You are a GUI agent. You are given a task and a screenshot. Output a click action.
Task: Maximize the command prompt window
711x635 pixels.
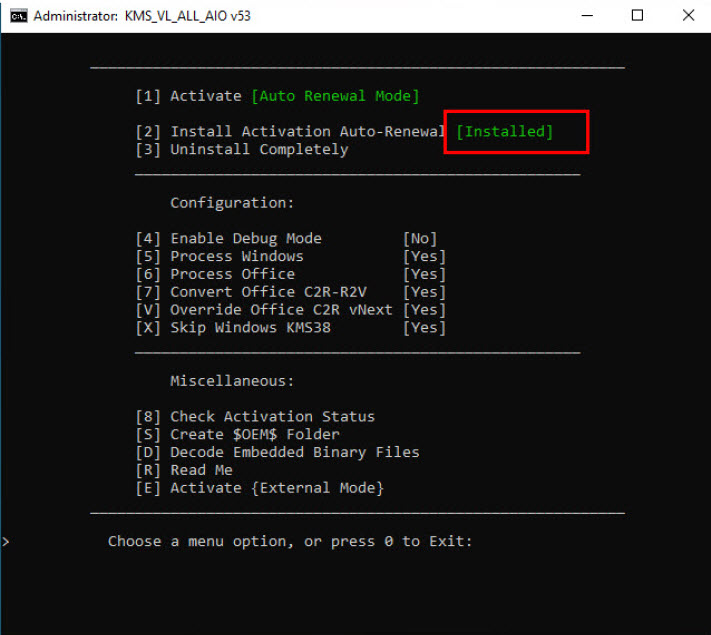(x=637, y=15)
